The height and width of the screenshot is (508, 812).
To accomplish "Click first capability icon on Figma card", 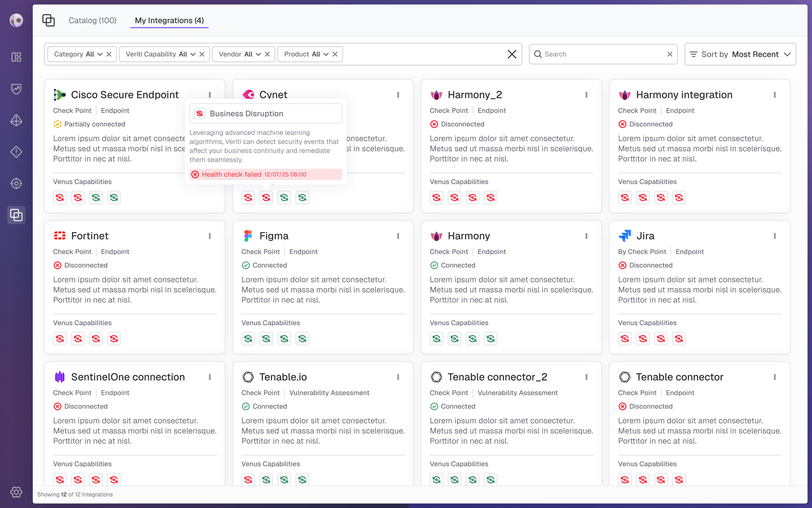I will coord(248,339).
